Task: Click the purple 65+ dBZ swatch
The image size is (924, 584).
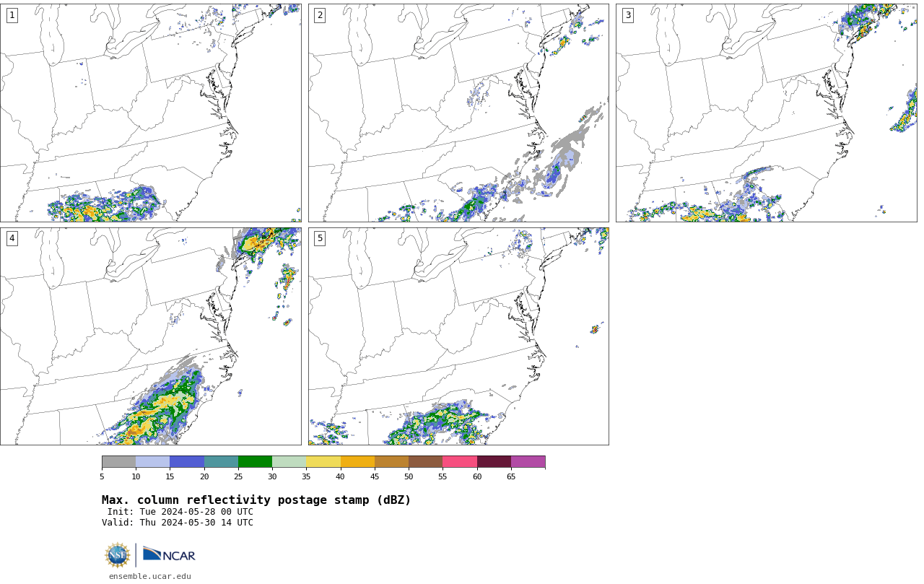Action: [x=528, y=462]
